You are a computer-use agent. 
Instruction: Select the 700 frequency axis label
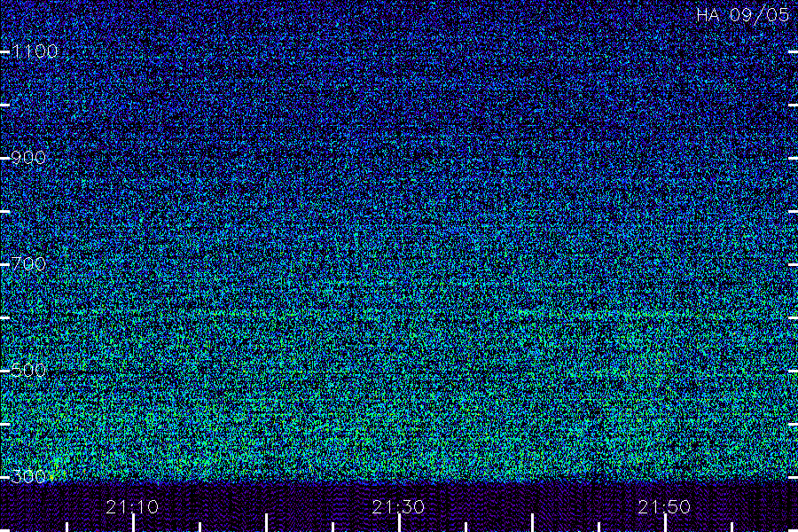click(28, 263)
